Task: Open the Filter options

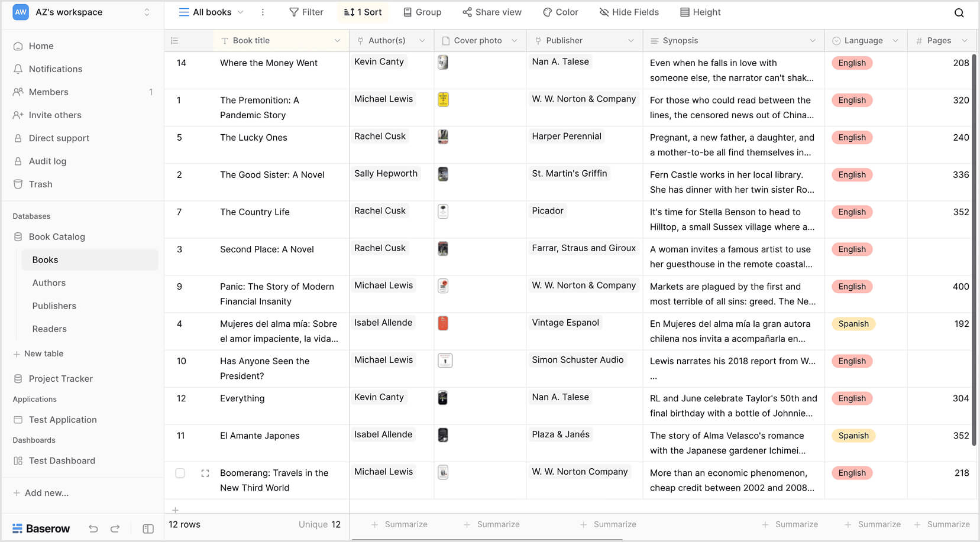Action: tap(306, 12)
